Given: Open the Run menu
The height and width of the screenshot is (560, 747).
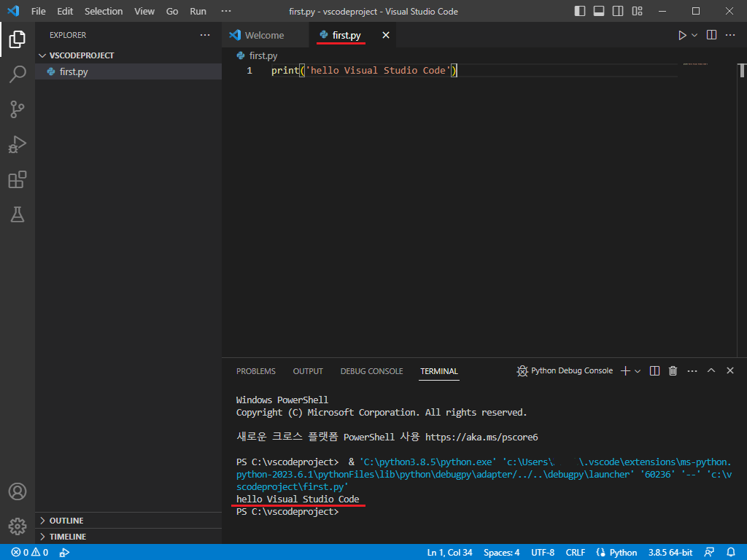Looking at the screenshot, I should 198,11.
